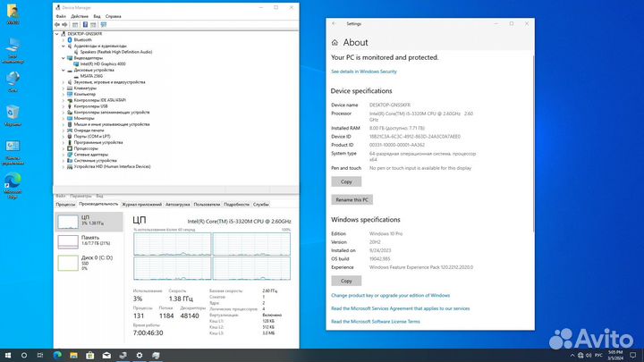
Task: Click Settings back arrow
Action: pos(335,24)
